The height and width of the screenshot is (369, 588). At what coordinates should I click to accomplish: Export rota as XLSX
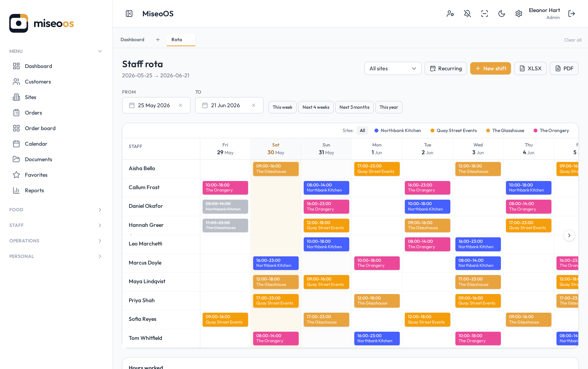click(530, 68)
